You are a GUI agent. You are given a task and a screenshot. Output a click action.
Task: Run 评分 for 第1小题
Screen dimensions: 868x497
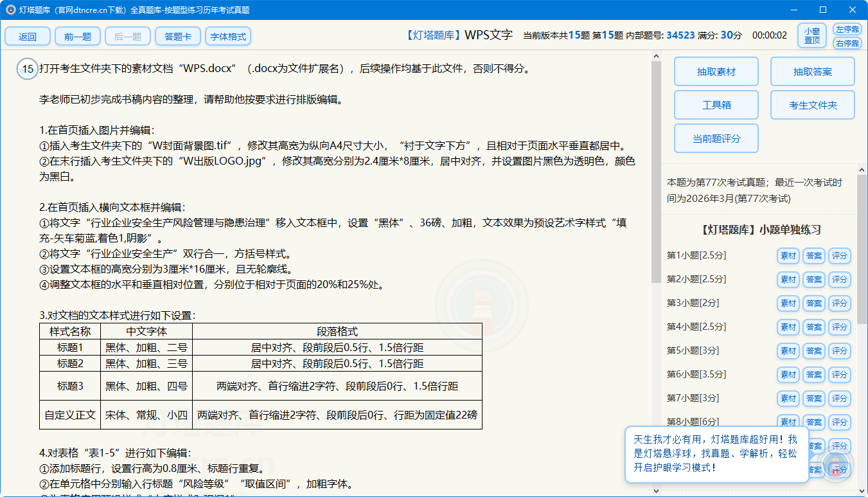click(x=840, y=256)
